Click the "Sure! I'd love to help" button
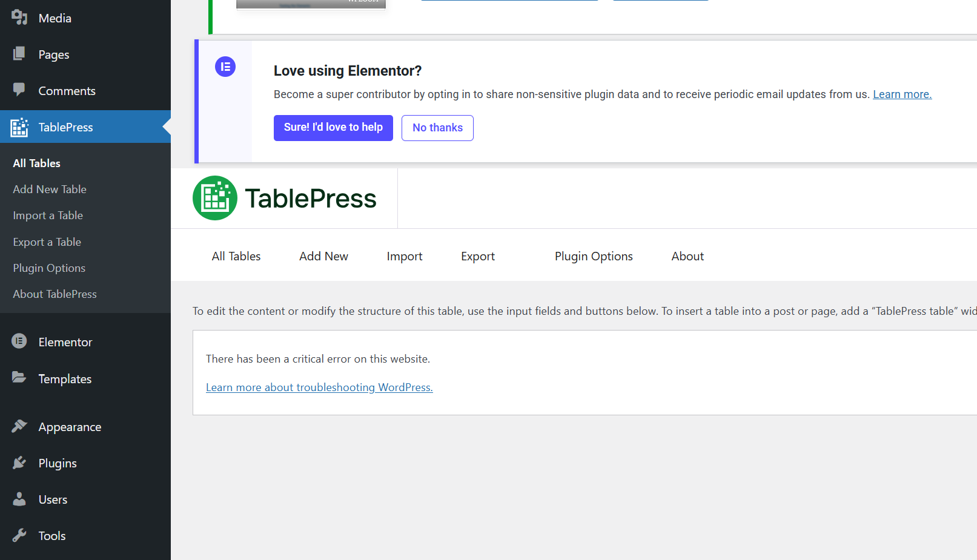The width and height of the screenshot is (977, 560). 333,128
